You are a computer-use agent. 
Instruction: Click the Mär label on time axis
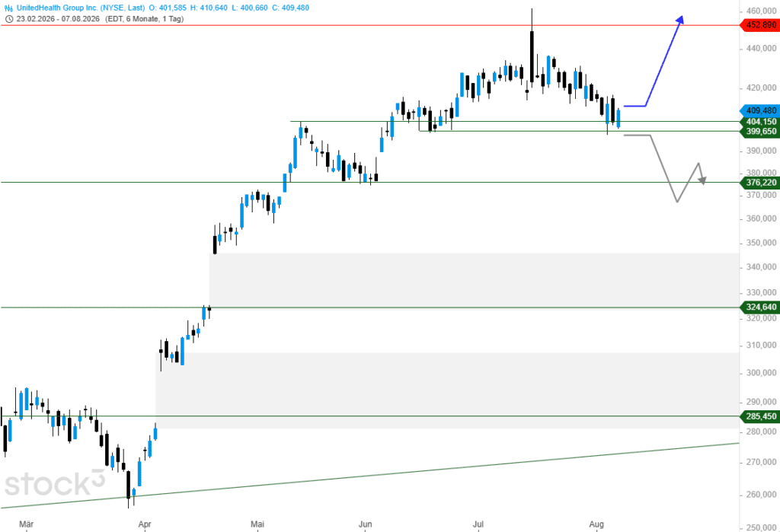click(x=27, y=524)
